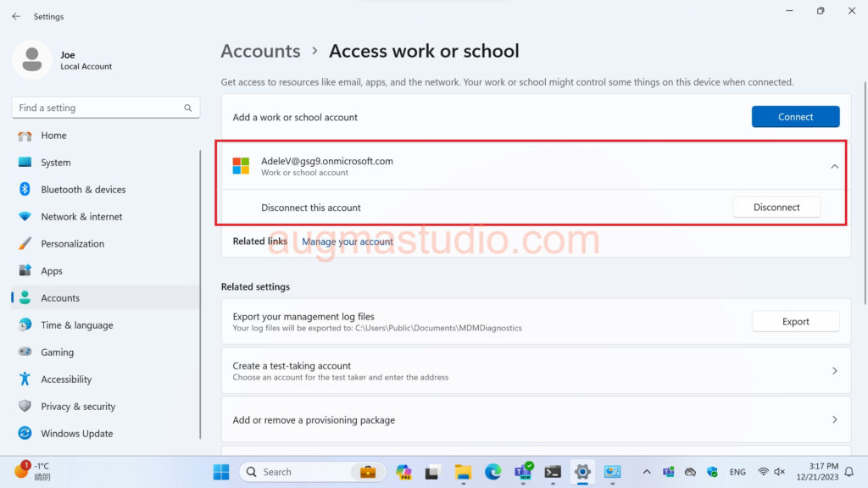Open Personalization settings page
The height and width of the screenshot is (488, 868).
[x=72, y=244]
